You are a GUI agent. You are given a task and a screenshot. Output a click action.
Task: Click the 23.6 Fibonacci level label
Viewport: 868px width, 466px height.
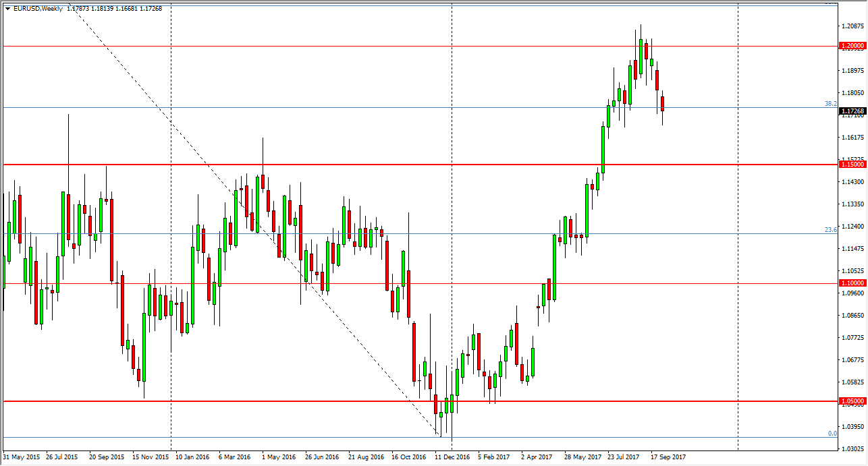830,230
